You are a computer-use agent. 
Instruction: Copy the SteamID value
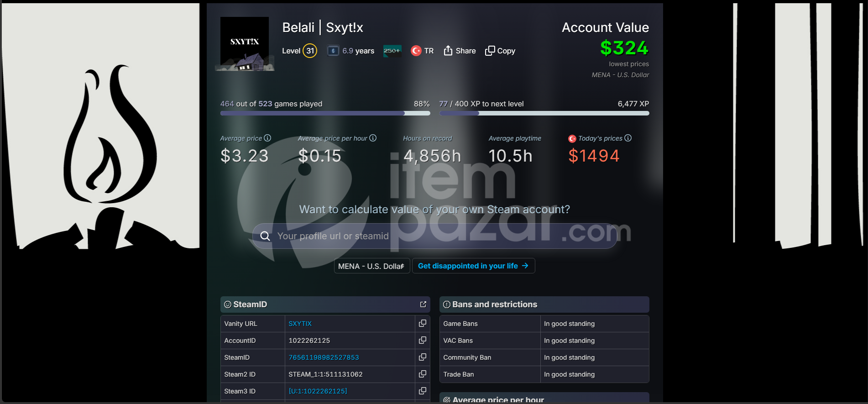[x=423, y=357]
